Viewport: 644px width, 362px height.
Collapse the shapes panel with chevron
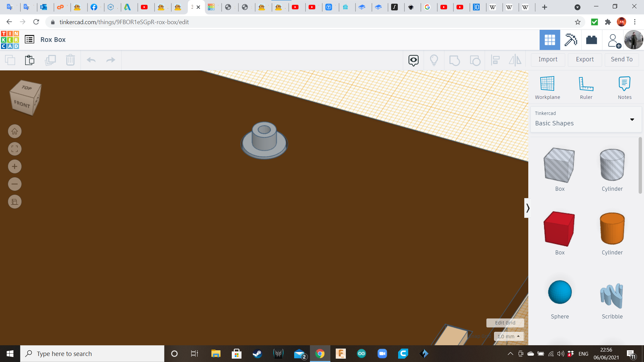click(528, 208)
